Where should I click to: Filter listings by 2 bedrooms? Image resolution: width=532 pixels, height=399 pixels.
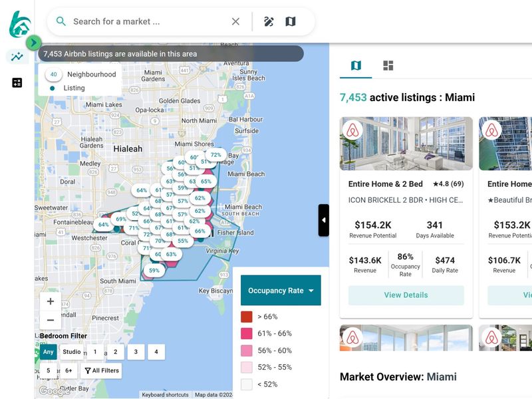point(115,352)
